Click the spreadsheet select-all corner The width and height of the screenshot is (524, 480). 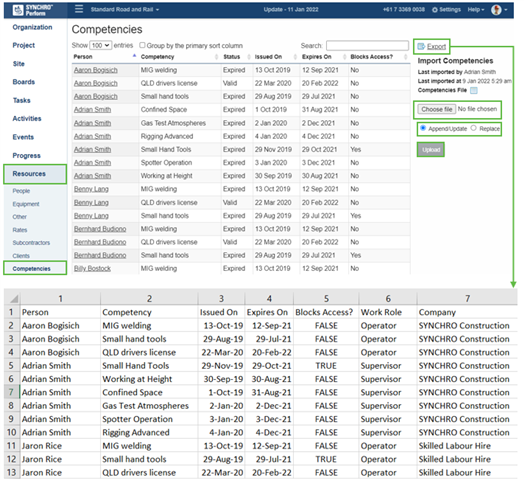click(13, 298)
